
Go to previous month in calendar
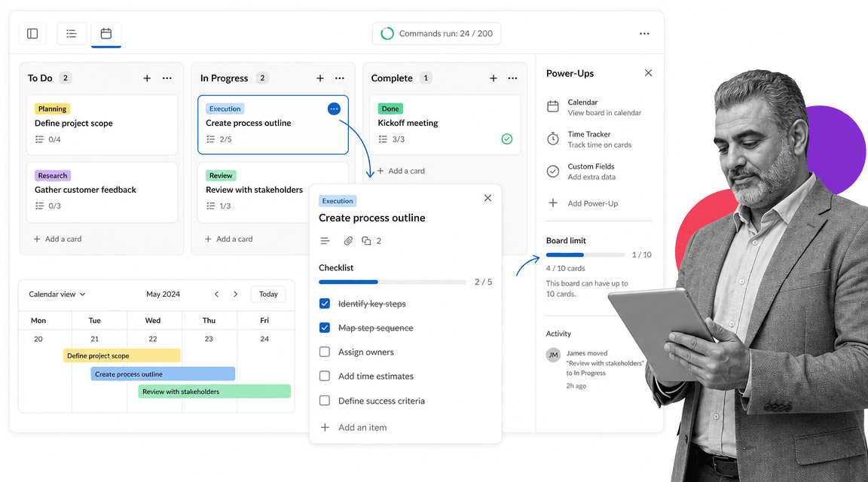[216, 294]
